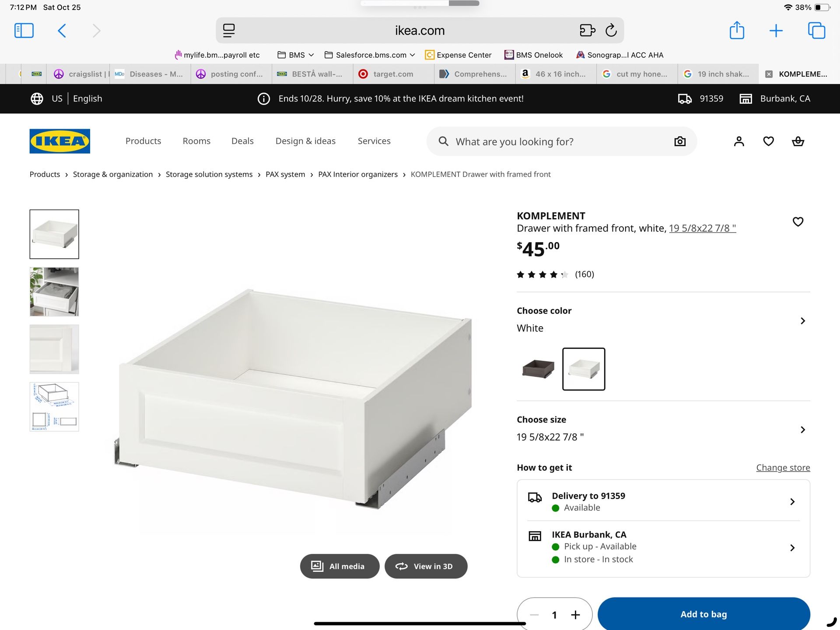Image resolution: width=840 pixels, height=630 pixels.
Task: Expand the Choose size options
Action: (803, 429)
